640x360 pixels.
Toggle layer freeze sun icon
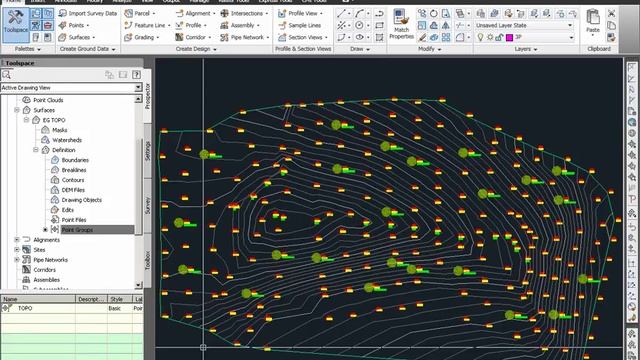(x=490, y=38)
